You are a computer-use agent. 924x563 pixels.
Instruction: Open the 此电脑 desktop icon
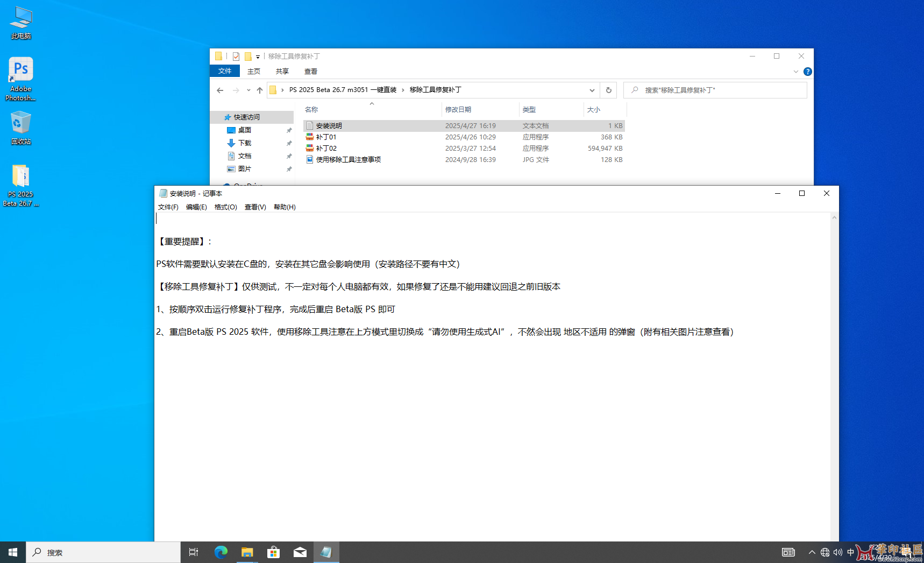(21, 23)
